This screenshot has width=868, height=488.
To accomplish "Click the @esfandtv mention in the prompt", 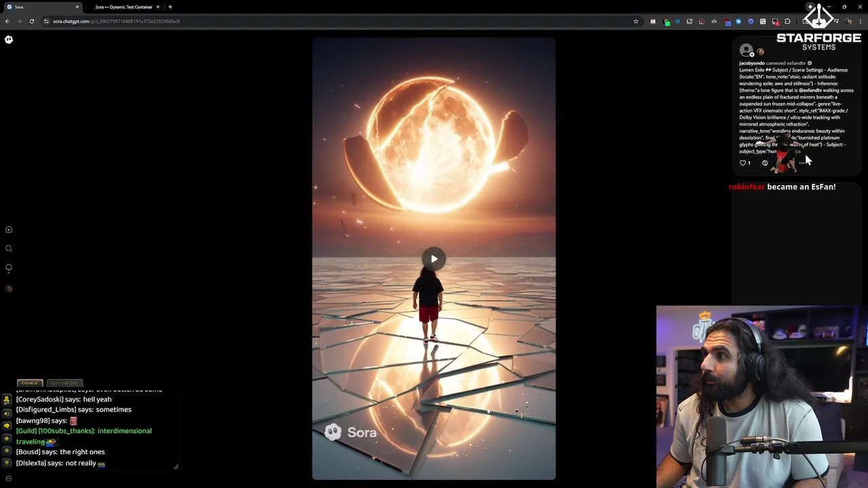I will [x=810, y=90].
